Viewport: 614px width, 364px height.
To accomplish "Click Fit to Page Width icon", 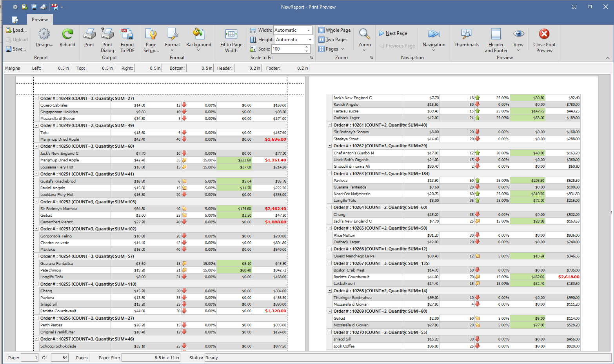I will pos(231,34).
